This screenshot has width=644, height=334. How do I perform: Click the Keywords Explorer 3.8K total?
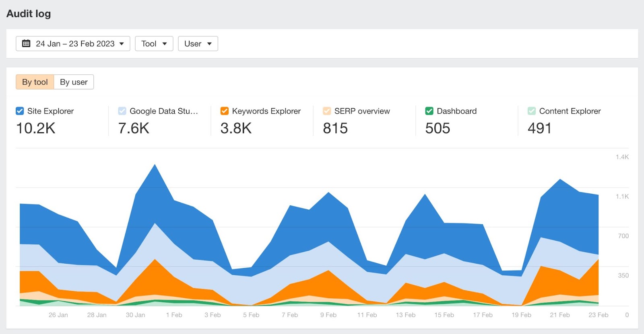pos(236,128)
